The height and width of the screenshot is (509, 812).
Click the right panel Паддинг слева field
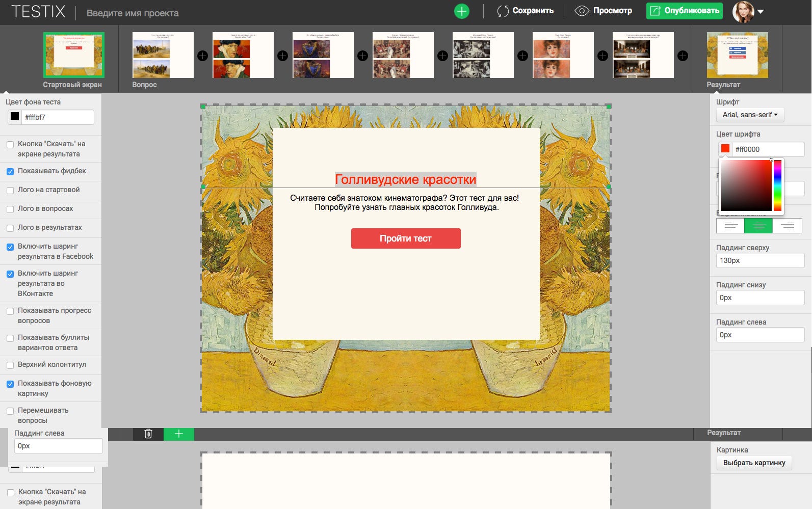click(760, 335)
